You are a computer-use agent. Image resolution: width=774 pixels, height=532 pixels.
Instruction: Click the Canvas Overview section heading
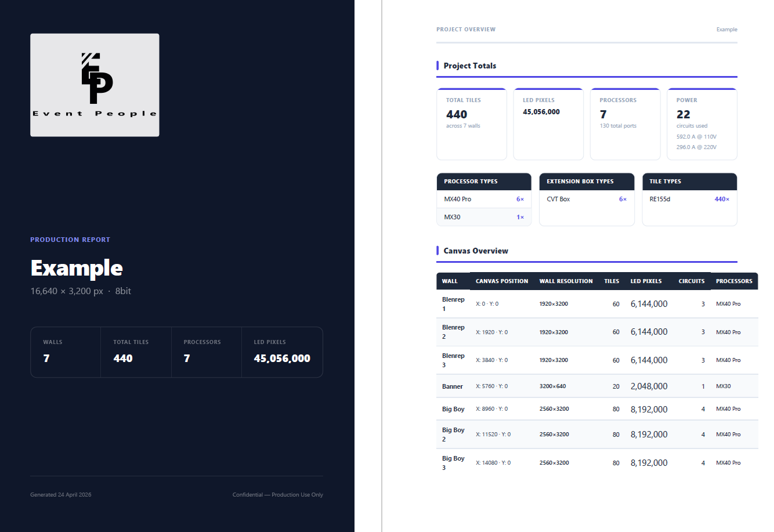[x=476, y=251]
